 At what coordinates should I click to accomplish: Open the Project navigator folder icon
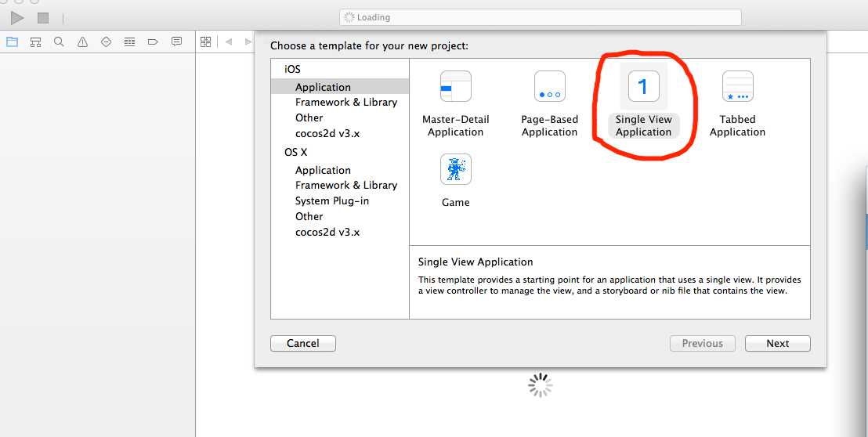13,42
